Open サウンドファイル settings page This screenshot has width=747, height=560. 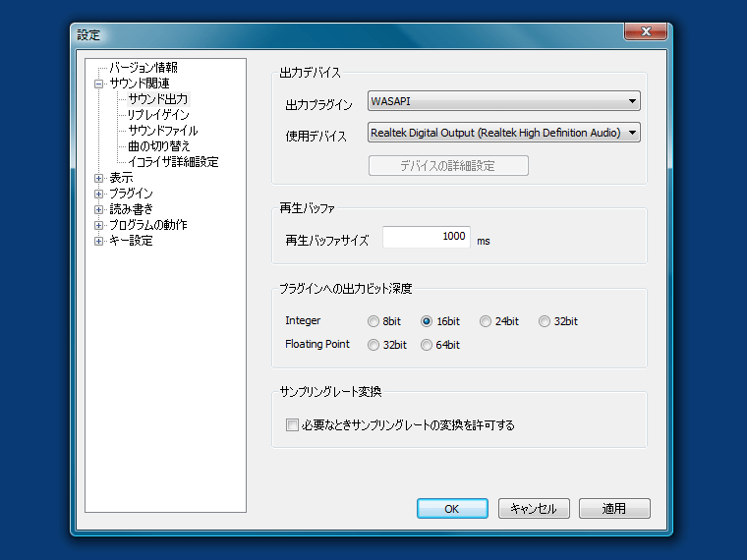tap(163, 131)
